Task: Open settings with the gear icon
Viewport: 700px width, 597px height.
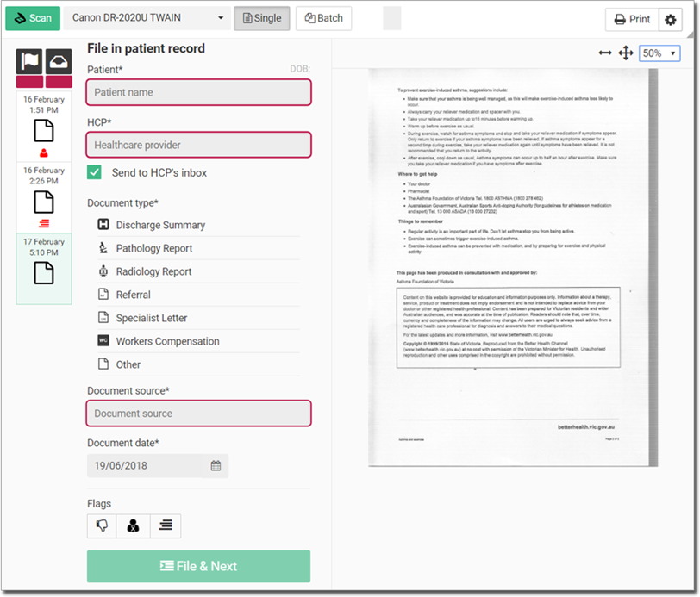Action: tap(670, 20)
